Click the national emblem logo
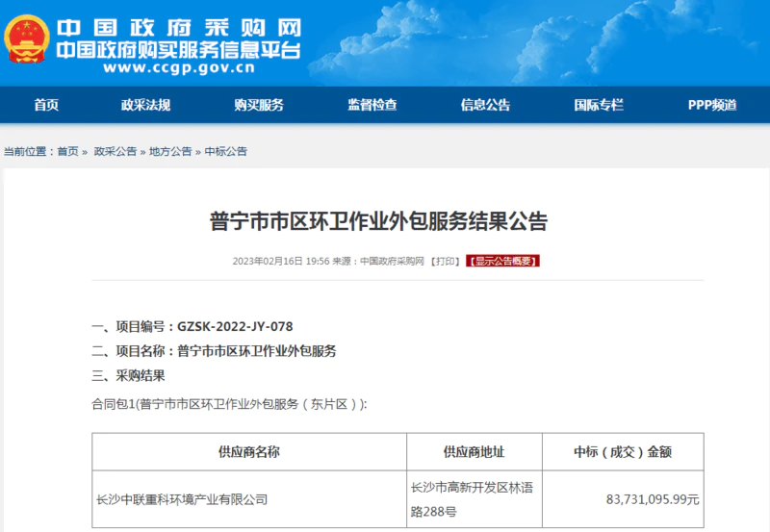The height and width of the screenshot is (532, 770). coord(29,43)
